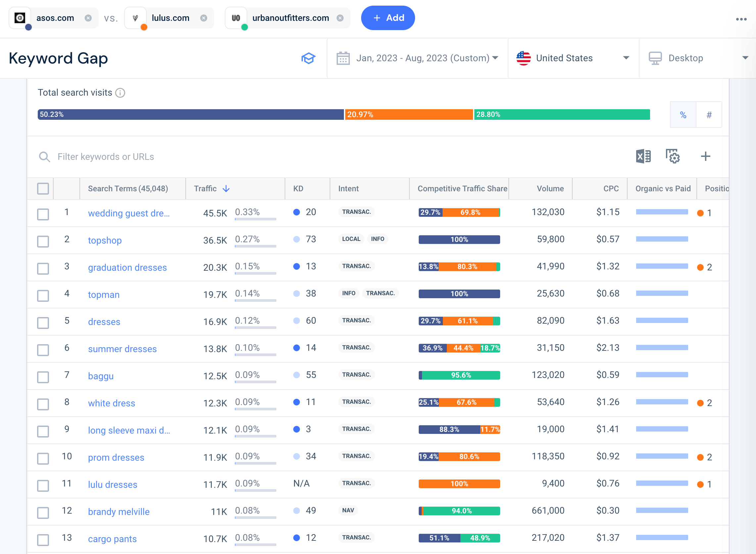Check the checkbox for row 1
The width and height of the screenshot is (756, 554).
pos(44,212)
